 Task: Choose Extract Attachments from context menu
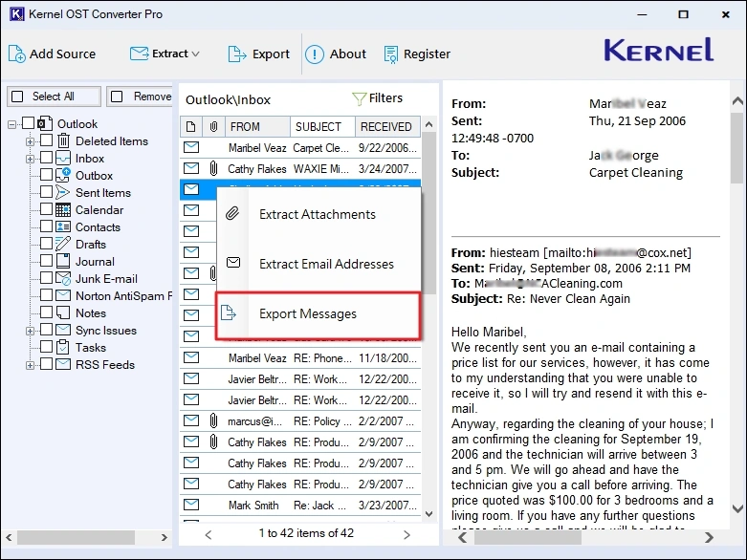tap(318, 214)
